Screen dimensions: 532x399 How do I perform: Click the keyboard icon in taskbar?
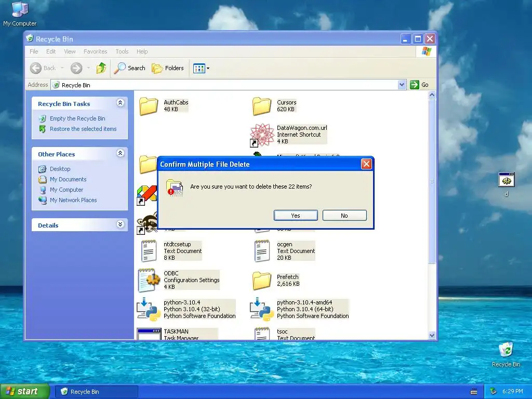click(x=474, y=392)
